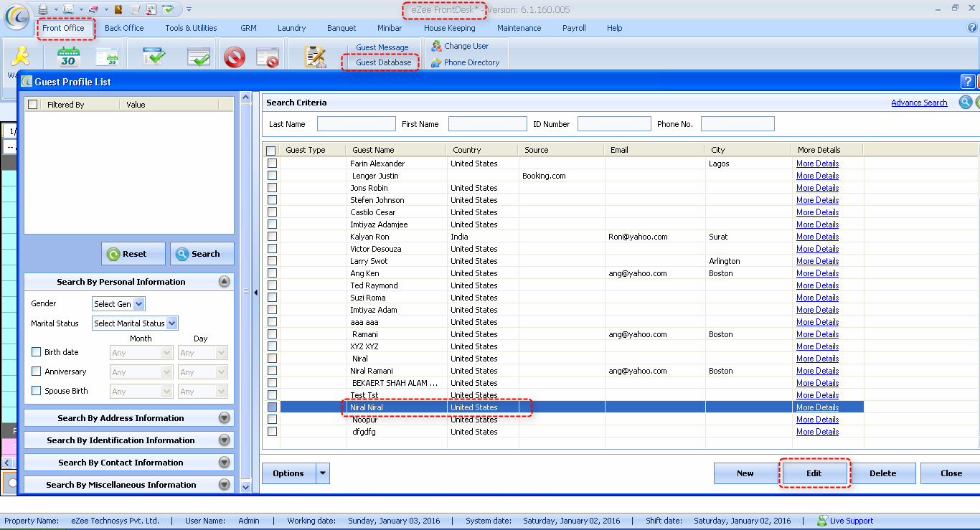Viewport: 980px width, 530px height.
Task: Click the list-with-small-calendar ribbon icon
Action: click(x=107, y=57)
